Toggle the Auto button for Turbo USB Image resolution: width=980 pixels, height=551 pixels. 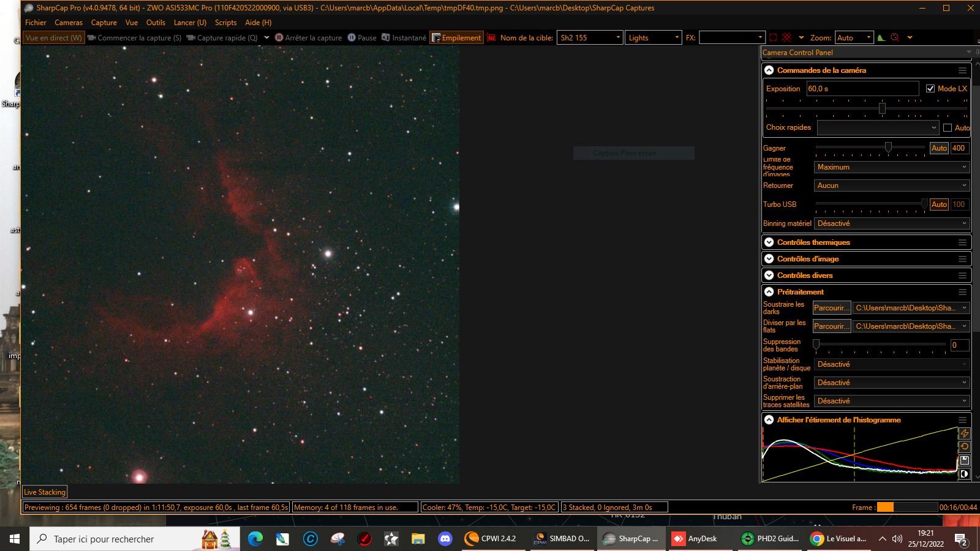coord(939,204)
